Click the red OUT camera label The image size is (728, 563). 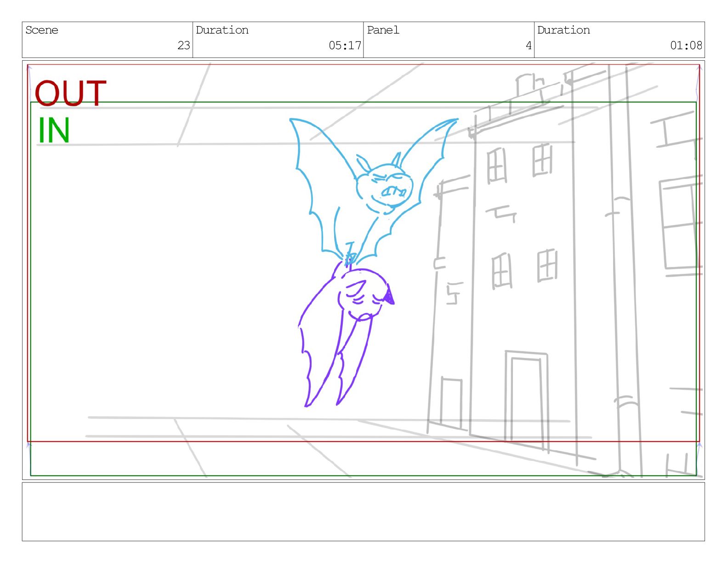[70, 93]
